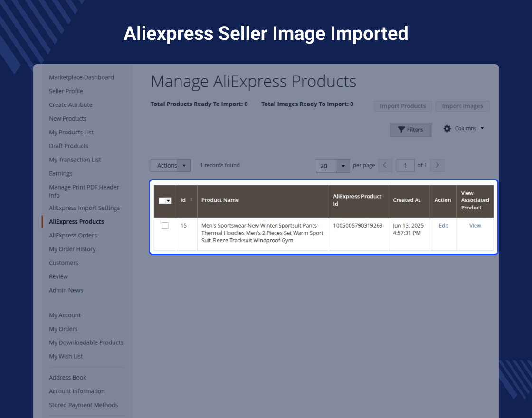Open My Downloadable Products link
This screenshot has width=532, height=418.
(86, 342)
